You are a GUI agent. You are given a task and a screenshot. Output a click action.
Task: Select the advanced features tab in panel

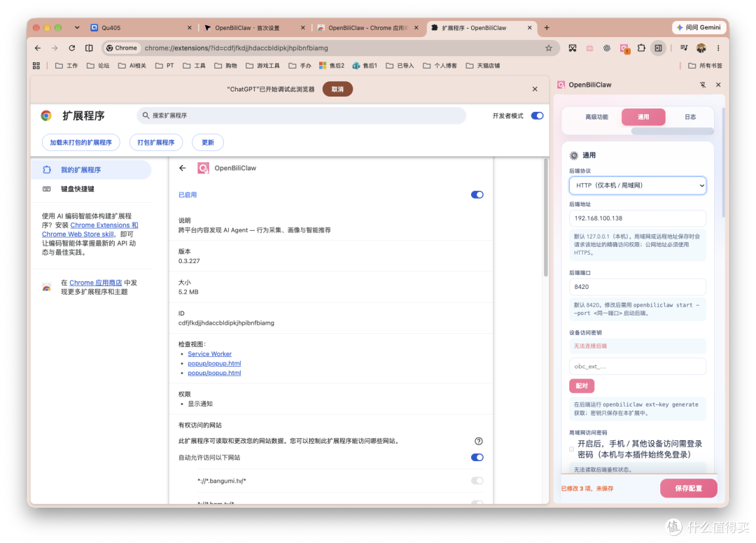pyautogui.click(x=596, y=117)
